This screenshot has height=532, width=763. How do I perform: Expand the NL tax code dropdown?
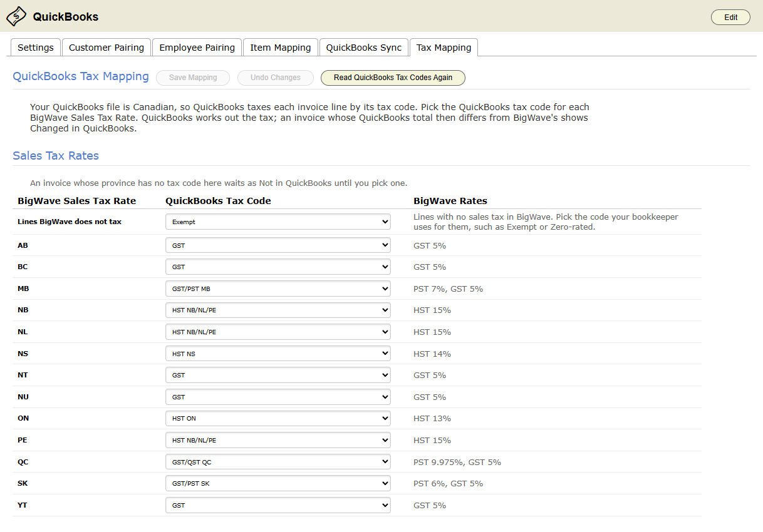click(278, 332)
